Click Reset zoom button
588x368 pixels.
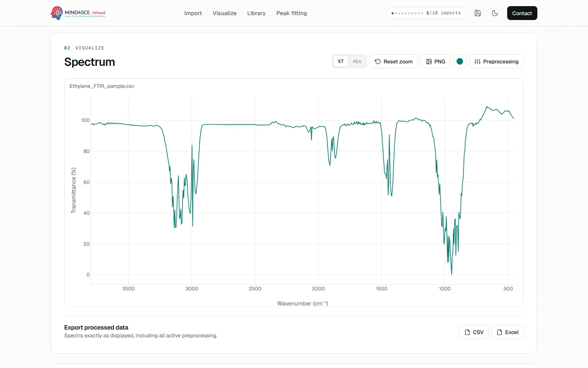pyautogui.click(x=394, y=61)
